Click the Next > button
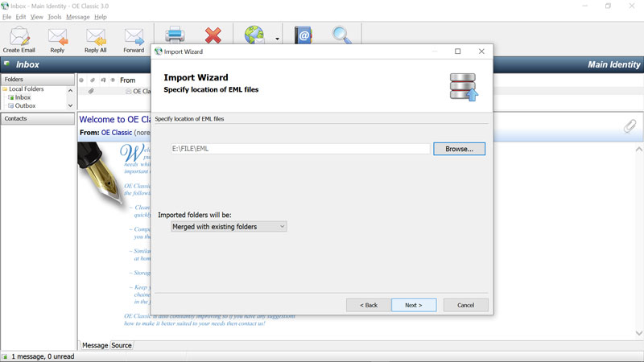 click(x=414, y=305)
